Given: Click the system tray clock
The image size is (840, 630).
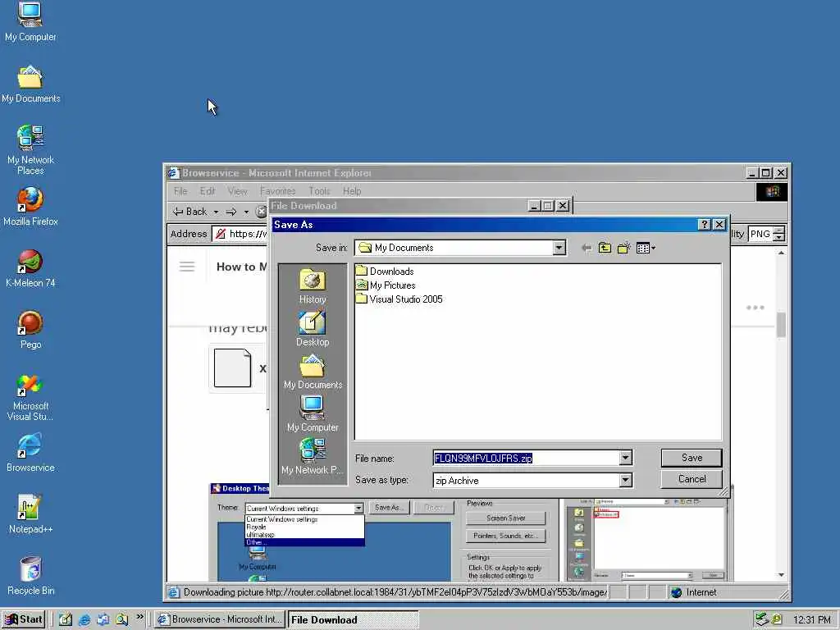Looking at the screenshot, I should pos(811,620).
